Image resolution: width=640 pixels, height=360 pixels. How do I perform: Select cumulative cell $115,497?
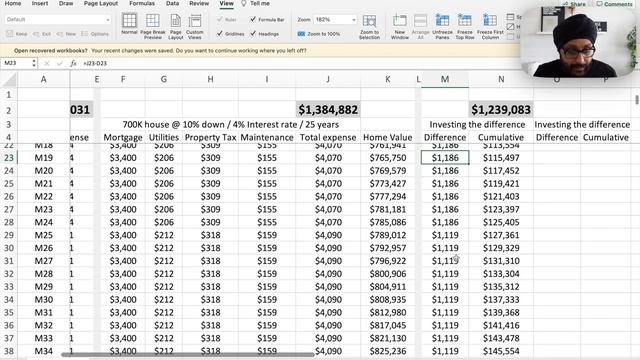click(501, 158)
